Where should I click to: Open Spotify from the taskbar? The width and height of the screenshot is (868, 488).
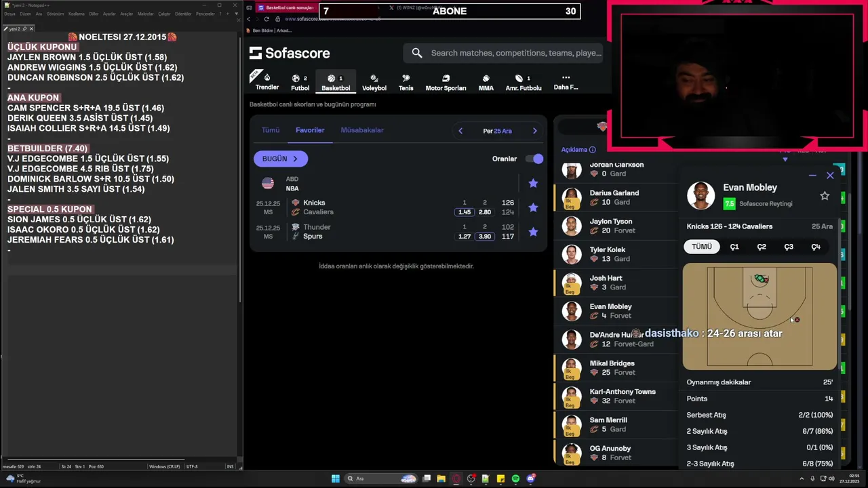515,479
